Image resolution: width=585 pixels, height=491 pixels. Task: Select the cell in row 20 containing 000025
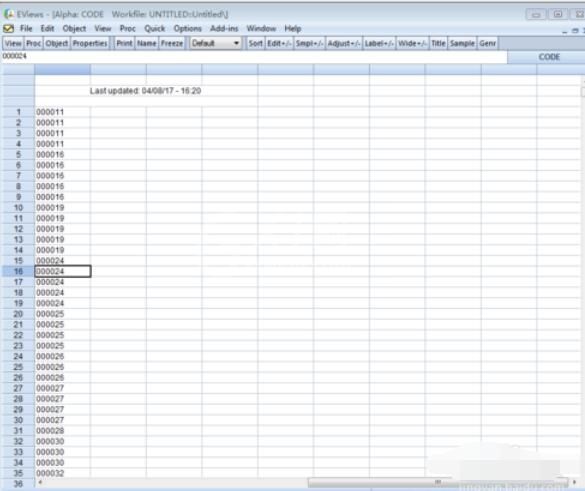pyautogui.click(x=62, y=314)
